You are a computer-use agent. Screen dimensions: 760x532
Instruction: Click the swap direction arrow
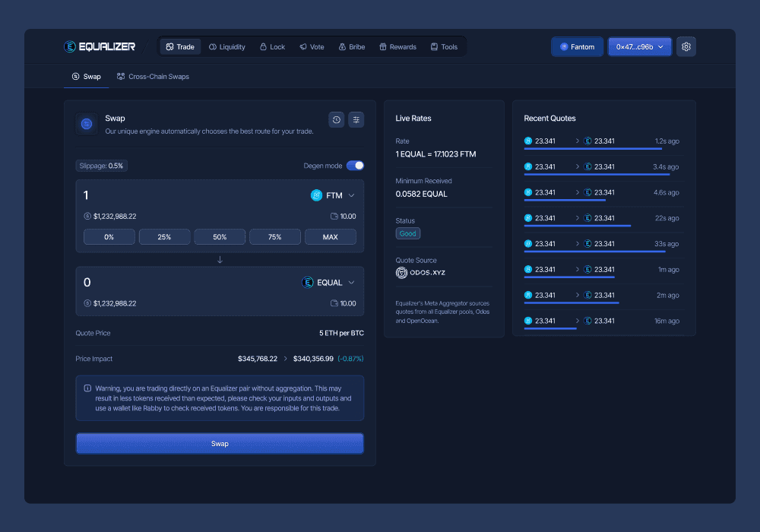[220, 260]
